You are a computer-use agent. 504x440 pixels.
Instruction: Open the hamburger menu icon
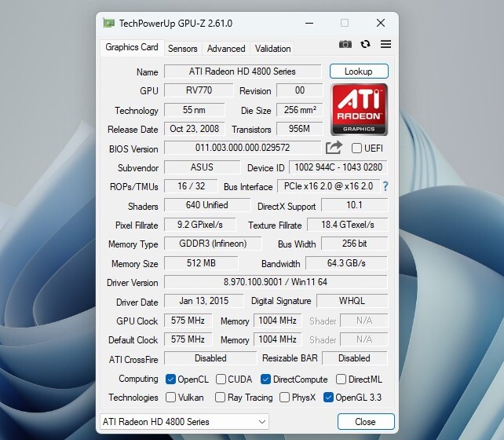[x=385, y=44]
